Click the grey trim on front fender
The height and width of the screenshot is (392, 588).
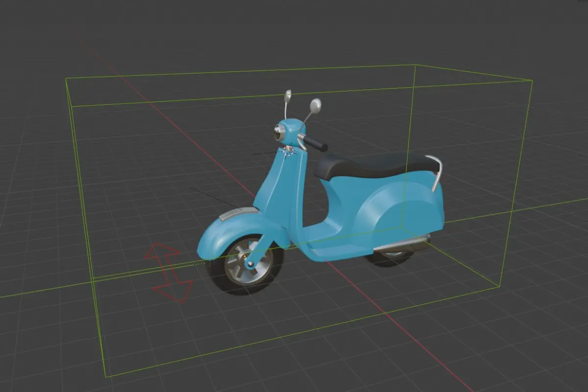pyautogui.click(x=238, y=213)
